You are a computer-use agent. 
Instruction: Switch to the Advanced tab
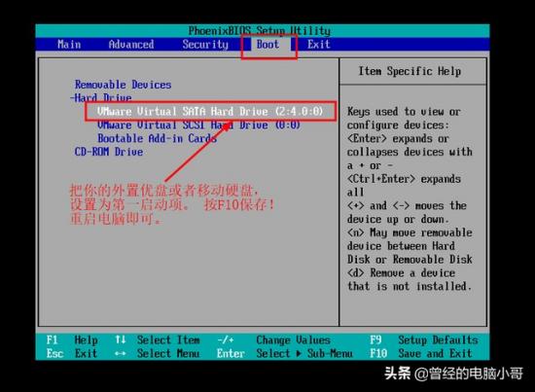coord(131,45)
